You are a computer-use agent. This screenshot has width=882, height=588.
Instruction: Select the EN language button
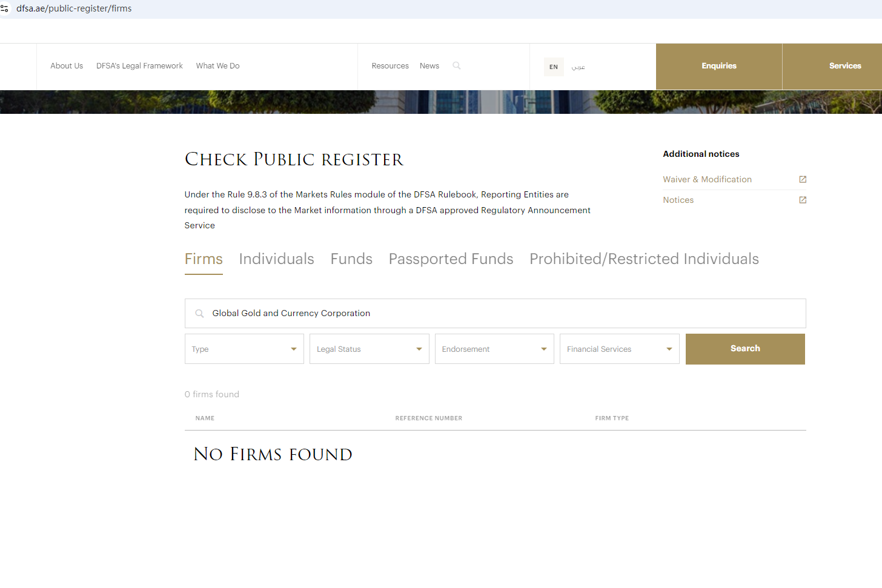click(x=554, y=67)
